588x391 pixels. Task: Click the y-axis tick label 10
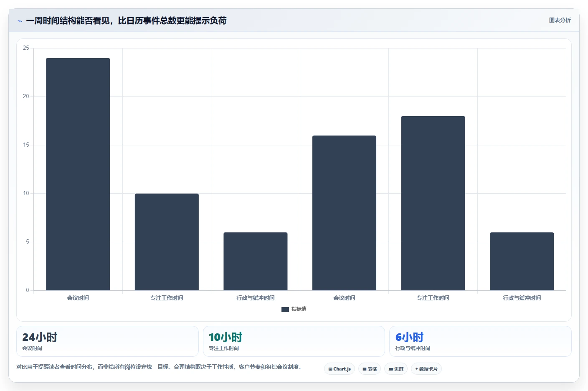pos(26,193)
